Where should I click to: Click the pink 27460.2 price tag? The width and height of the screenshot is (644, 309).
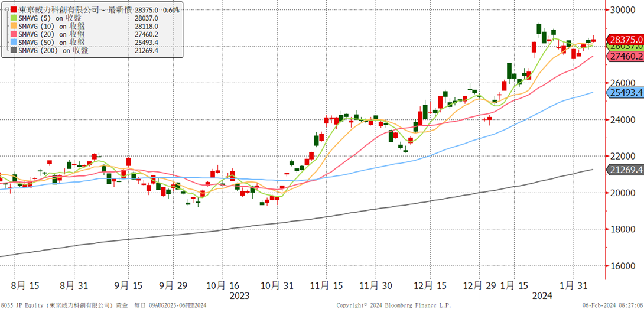pos(625,56)
